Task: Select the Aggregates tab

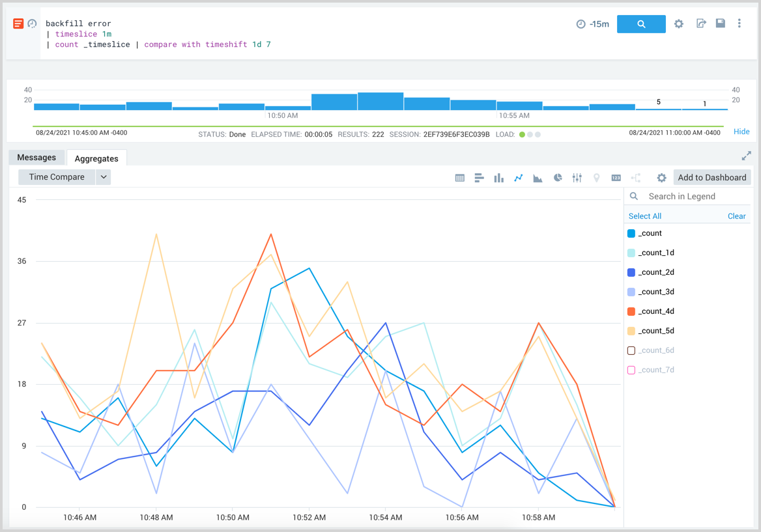Action: [x=96, y=158]
